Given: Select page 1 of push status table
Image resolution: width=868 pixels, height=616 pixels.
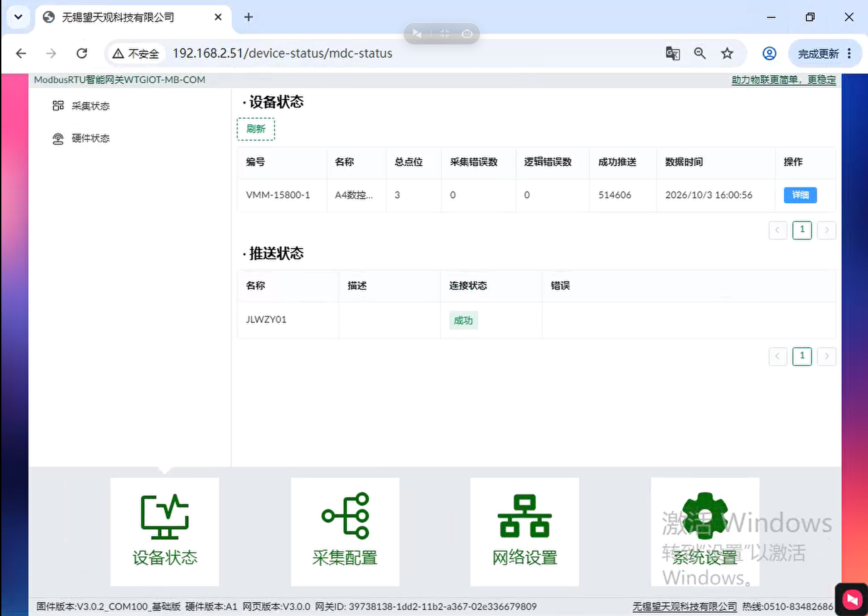Looking at the screenshot, I should coord(802,356).
